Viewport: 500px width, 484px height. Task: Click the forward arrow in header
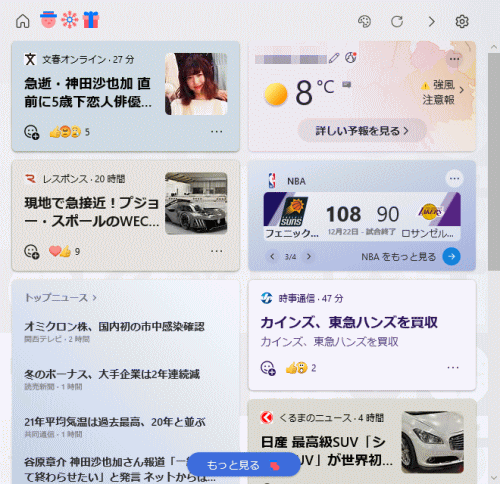432,22
